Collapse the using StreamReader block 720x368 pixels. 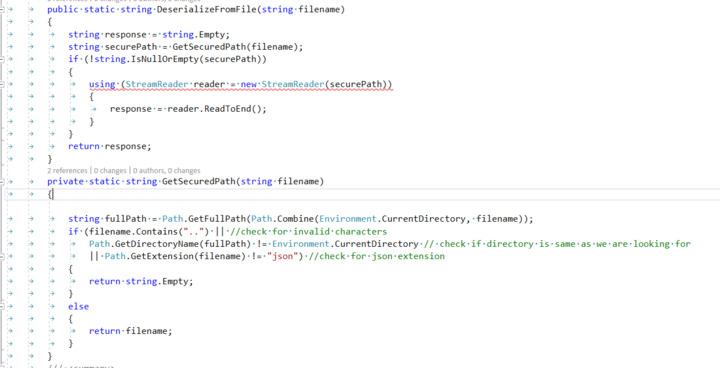pos(2,85)
